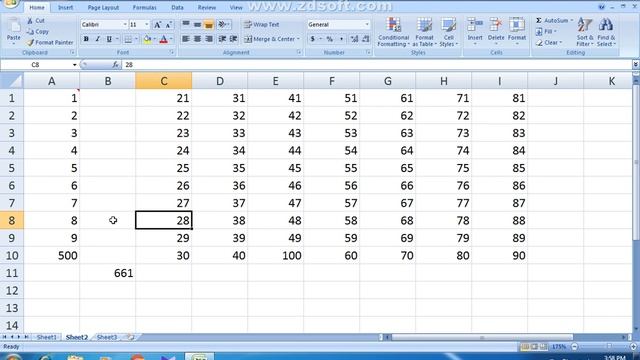This screenshot has height=360, width=640.
Task: Open the Fill Color dropdown arrow
Action: click(155, 39)
